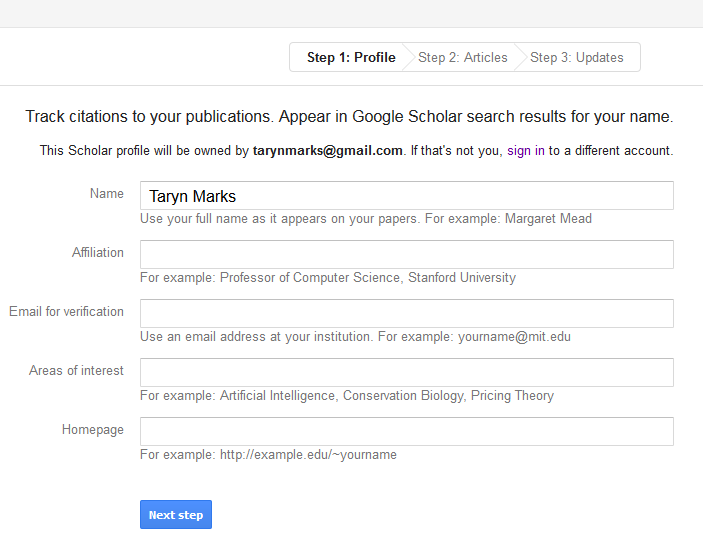Screen dimensions: 703x552
Task: Click the Email for verification label
Action: 66,312
